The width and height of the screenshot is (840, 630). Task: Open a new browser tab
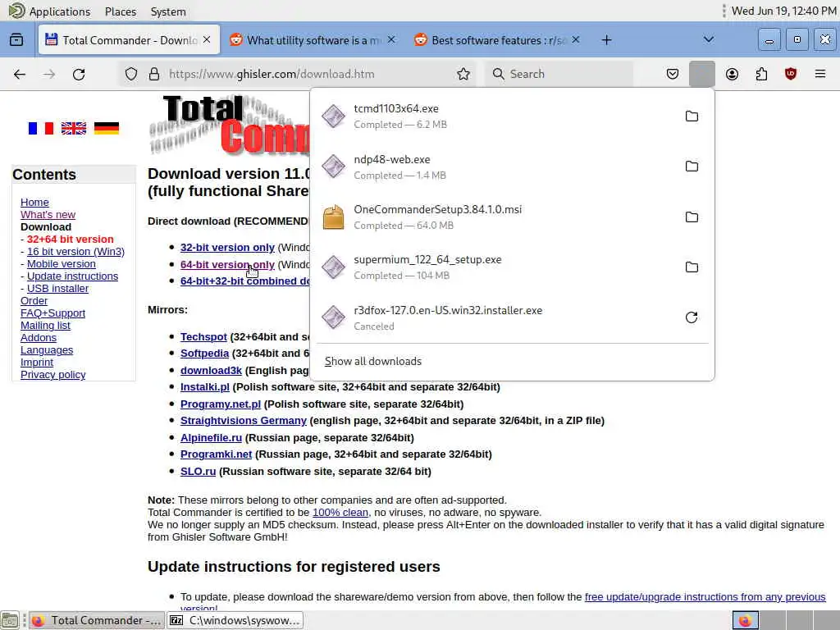[x=606, y=40]
